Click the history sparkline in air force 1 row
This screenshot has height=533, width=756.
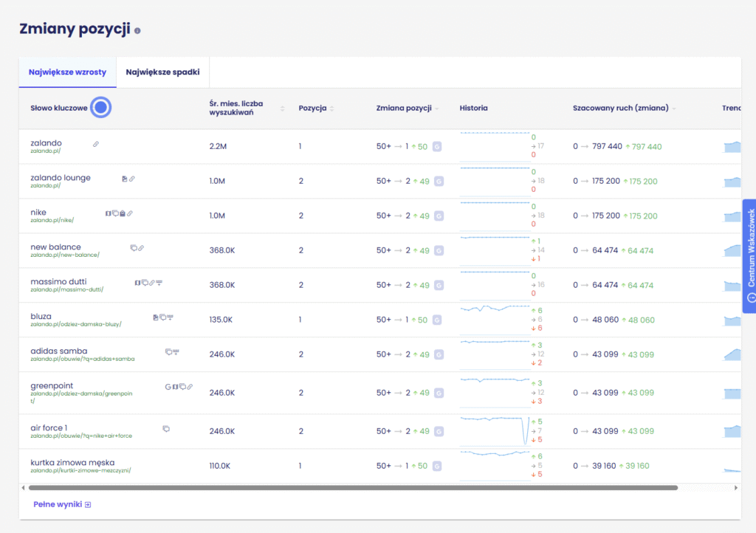pyautogui.click(x=495, y=431)
